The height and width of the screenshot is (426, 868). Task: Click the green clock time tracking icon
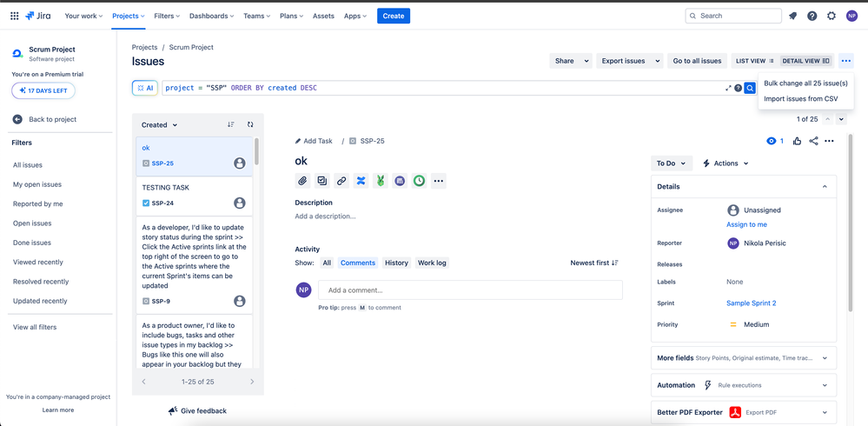[x=419, y=181]
